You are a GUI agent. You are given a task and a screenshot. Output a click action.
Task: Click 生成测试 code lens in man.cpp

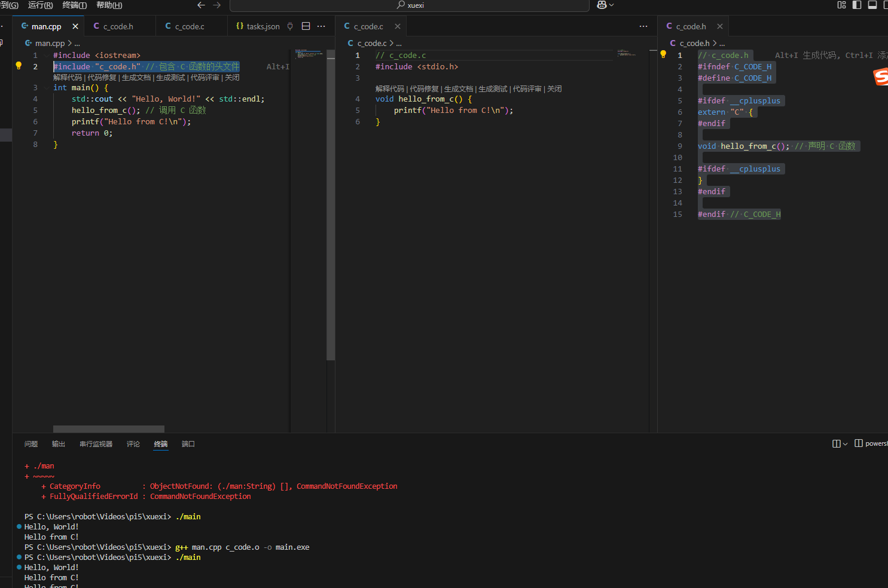(x=170, y=78)
